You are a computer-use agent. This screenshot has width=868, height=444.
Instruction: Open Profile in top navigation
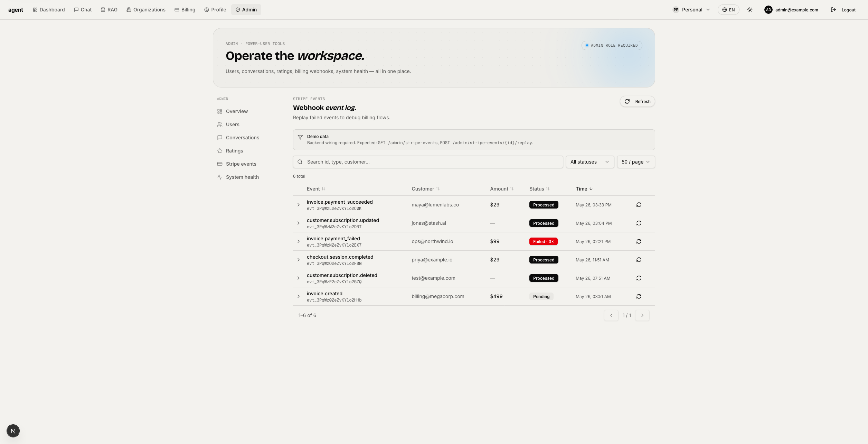click(x=215, y=10)
